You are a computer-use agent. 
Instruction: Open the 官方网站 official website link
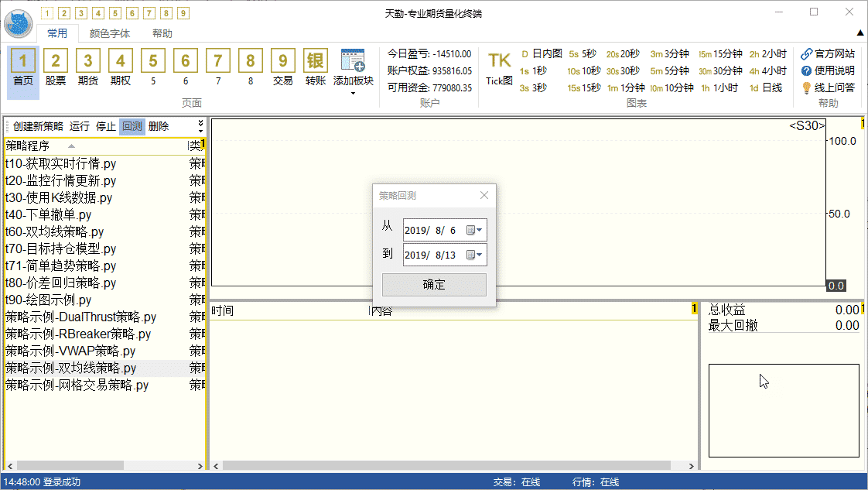[828, 54]
